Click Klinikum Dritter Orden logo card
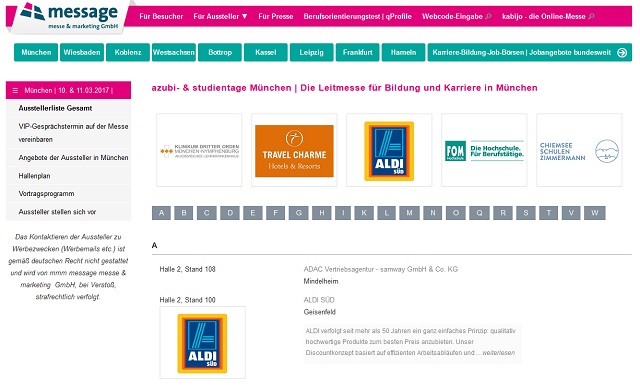Viewport: 640px width, 391px height. [x=199, y=150]
